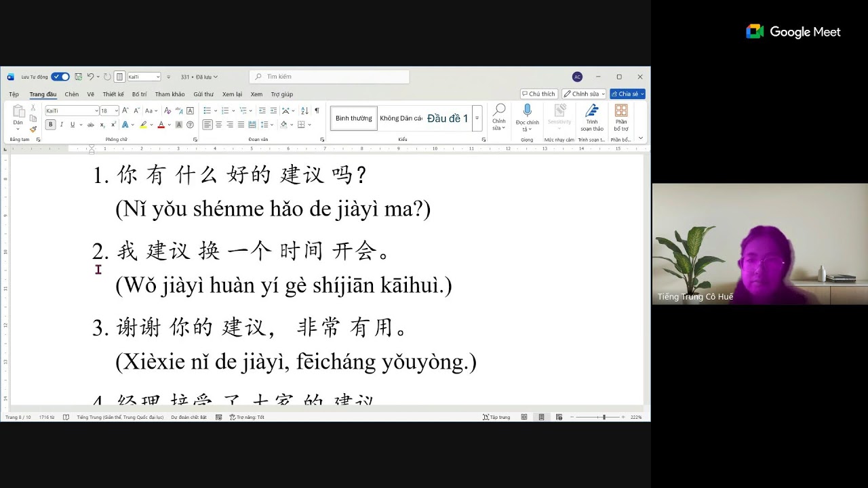The width and height of the screenshot is (868, 488).
Task: Click the Undo arrow icon
Action: coord(90,77)
